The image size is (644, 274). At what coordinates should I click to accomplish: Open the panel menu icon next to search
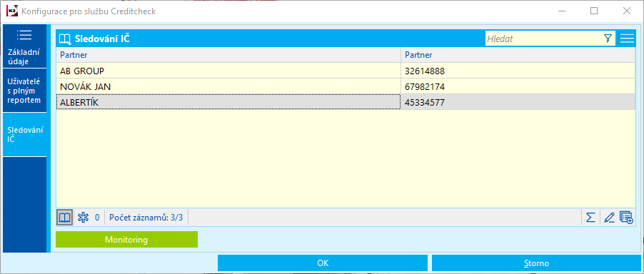tap(627, 39)
